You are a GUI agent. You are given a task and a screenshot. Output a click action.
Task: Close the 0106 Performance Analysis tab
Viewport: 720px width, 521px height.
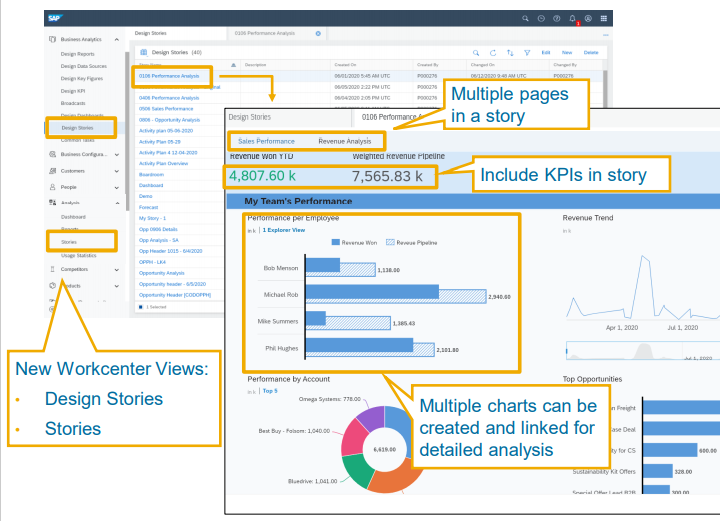(x=318, y=34)
